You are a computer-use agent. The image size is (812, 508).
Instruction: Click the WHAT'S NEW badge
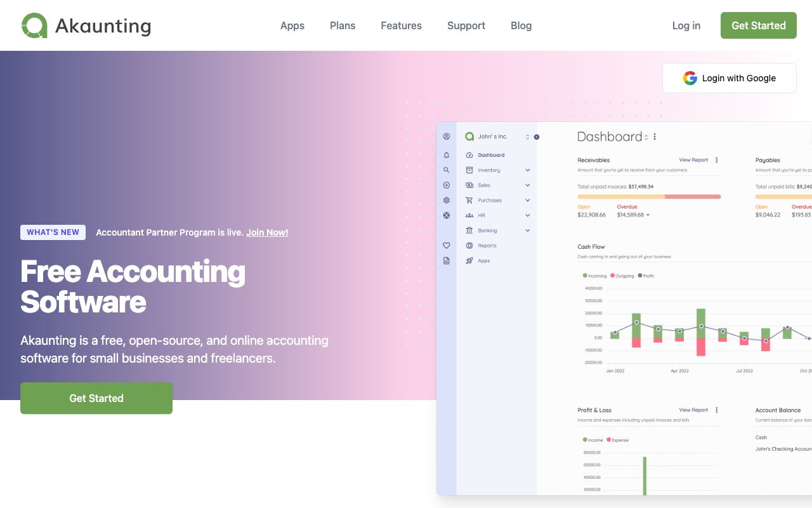coord(53,232)
